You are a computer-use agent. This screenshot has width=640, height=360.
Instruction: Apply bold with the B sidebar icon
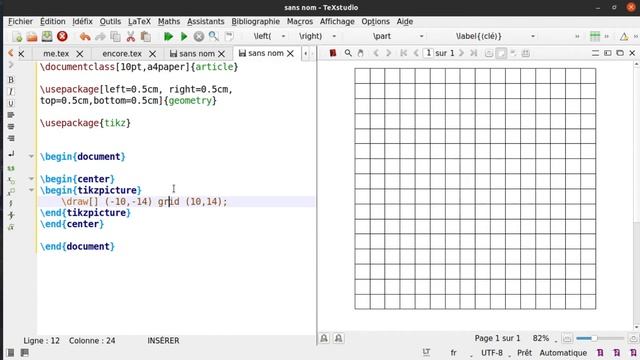[x=11, y=80]
